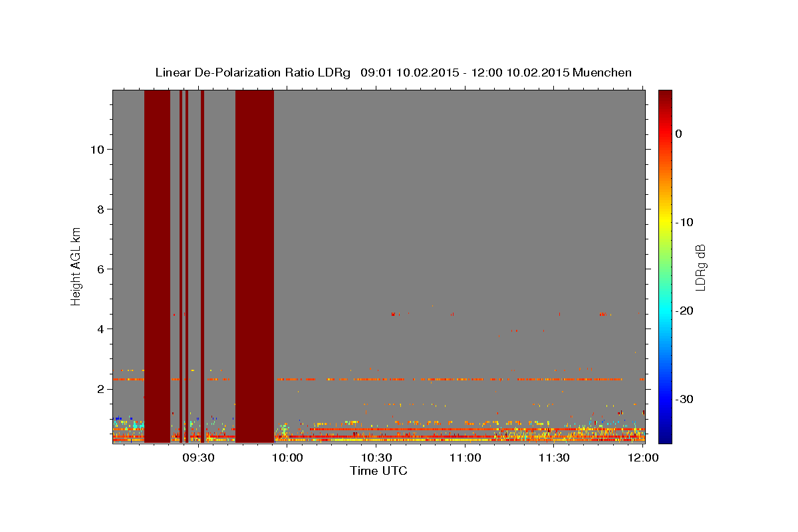This screenshot has height=532, width=798.
Task: Click the 11:30 time tick label
Action: pyautogui.click(x=554, y=458)
